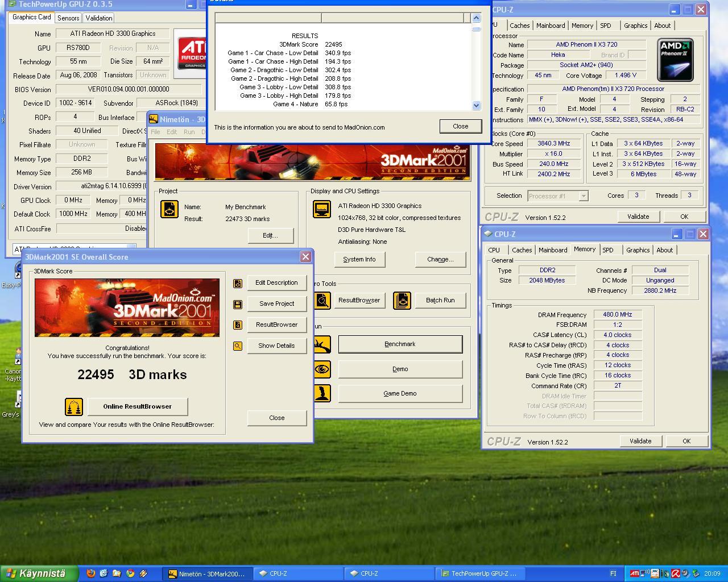Click the DRAM Frequency 480.0 MHz value
728x582 pixels.
(x=618, y=314)
